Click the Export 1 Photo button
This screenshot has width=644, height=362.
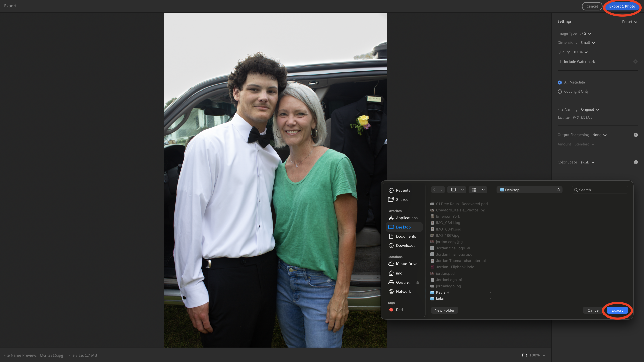click(x=622, y=6)
